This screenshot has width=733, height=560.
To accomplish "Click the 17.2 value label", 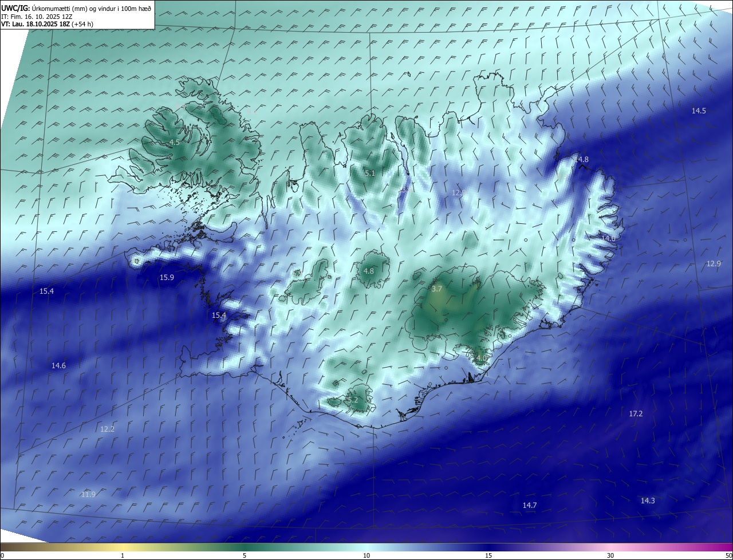I will click(x=636, y=413).
